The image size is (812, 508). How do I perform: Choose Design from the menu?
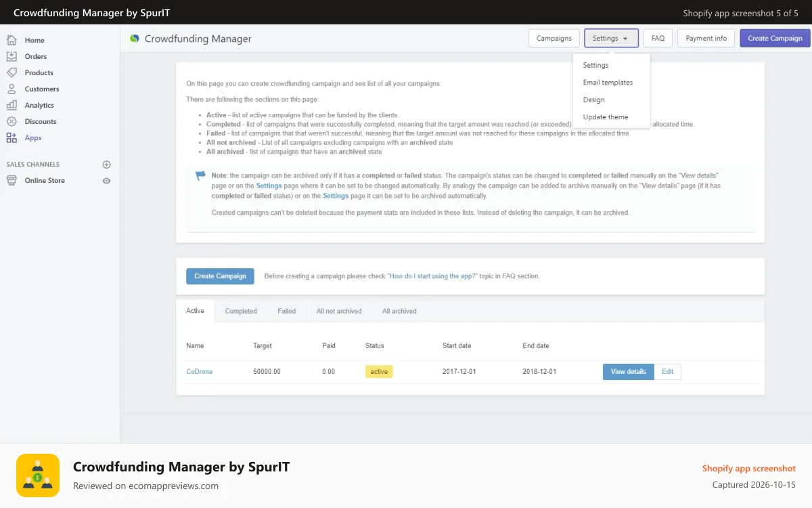click(593, 100)
